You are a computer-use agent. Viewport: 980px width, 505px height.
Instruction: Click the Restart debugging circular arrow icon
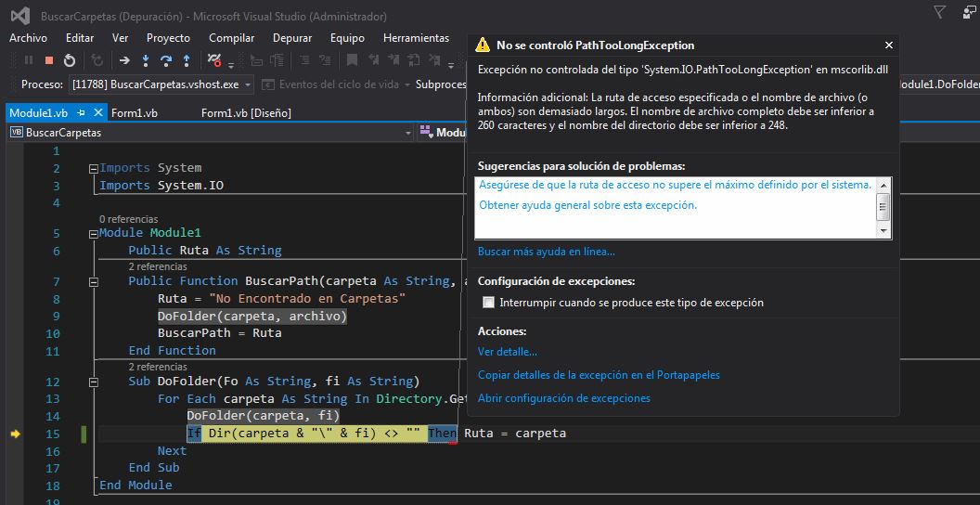[70, 60]
